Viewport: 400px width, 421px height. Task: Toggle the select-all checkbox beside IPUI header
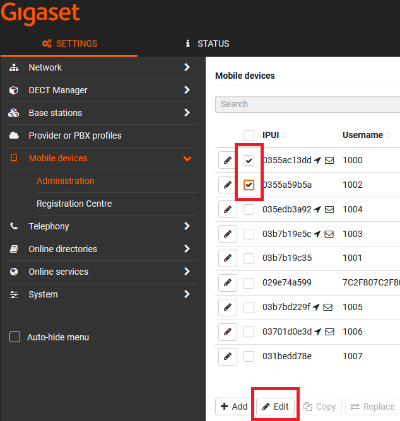[x=249, y=135]
